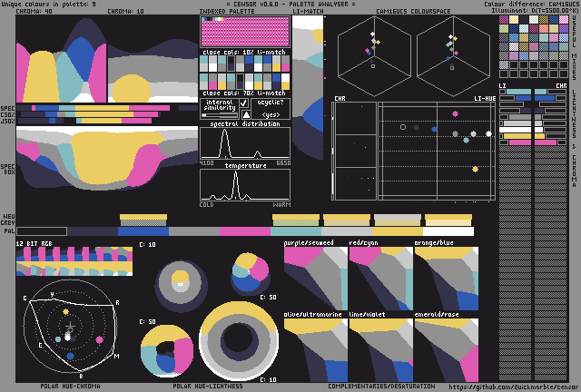Click the internal similarity checkmark box
This screenshot has height=392, width=581.
point(243,103)
